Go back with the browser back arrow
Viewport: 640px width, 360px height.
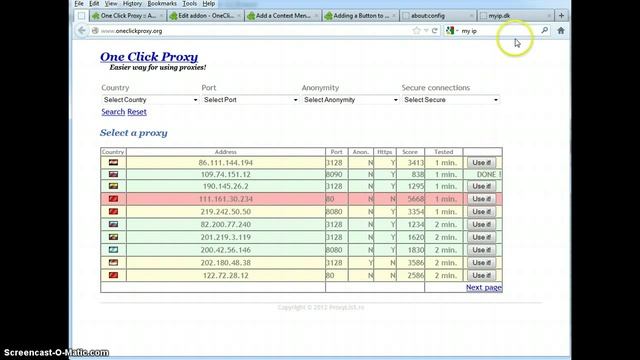pos(82,31)
